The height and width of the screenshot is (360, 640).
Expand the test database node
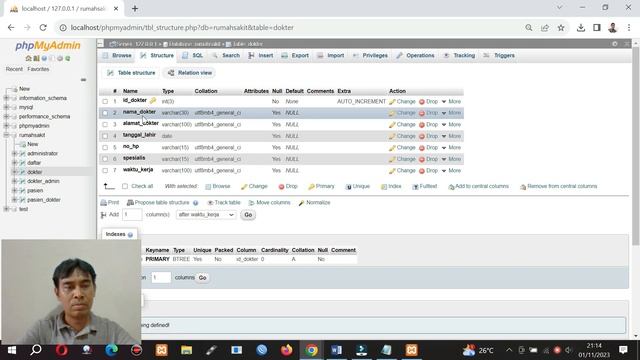point(6,209)
